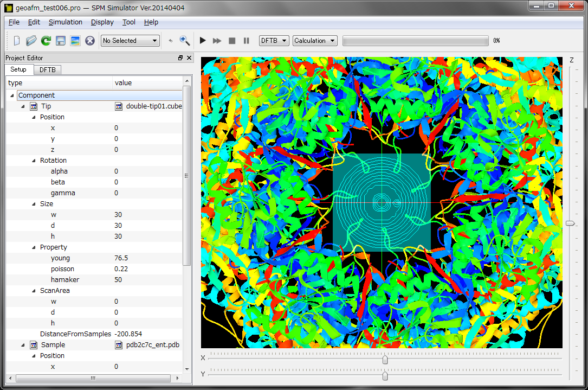Open the Calculation mode dropdown
Viewport: 588px width, 390px height.
[315, 41]
